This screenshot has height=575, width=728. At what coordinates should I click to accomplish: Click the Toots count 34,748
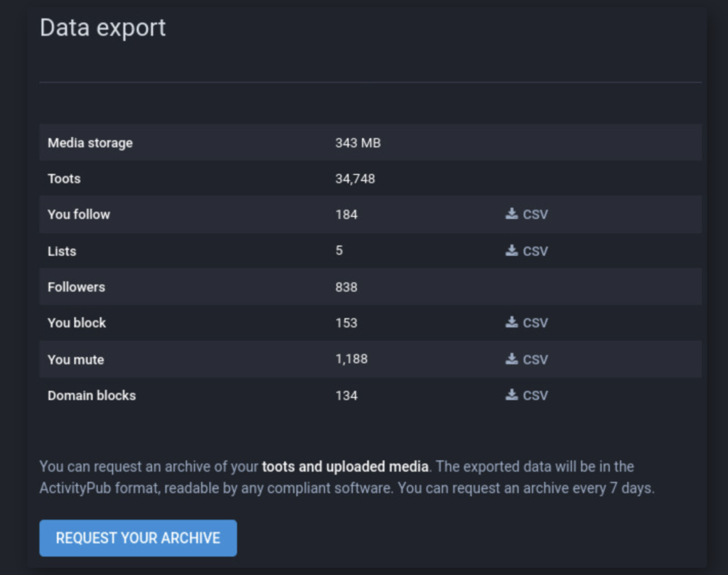click(x=355, y=178)
